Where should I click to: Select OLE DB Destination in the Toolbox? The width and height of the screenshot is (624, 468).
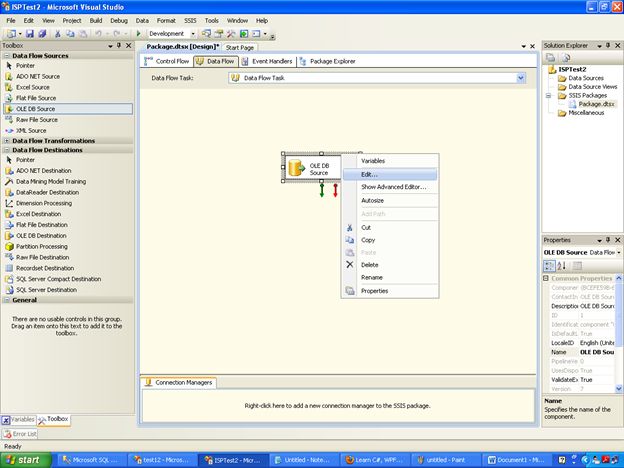[x=41, y=236]
